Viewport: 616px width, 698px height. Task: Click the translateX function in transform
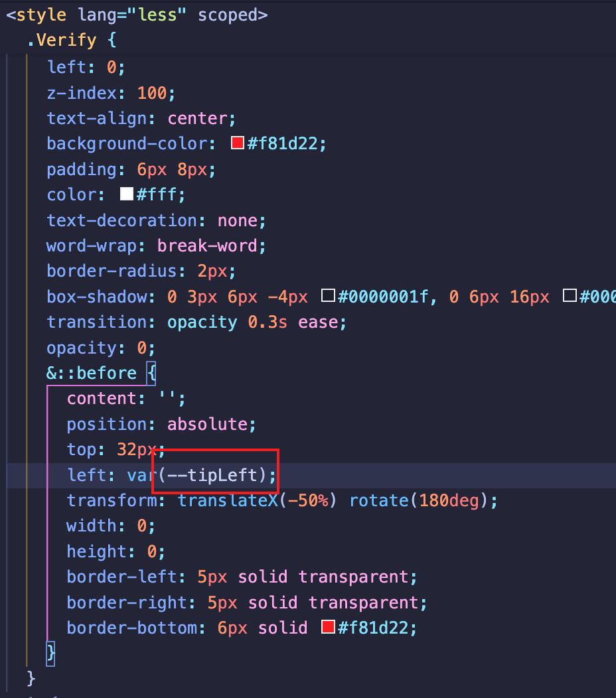pos(228,500)
